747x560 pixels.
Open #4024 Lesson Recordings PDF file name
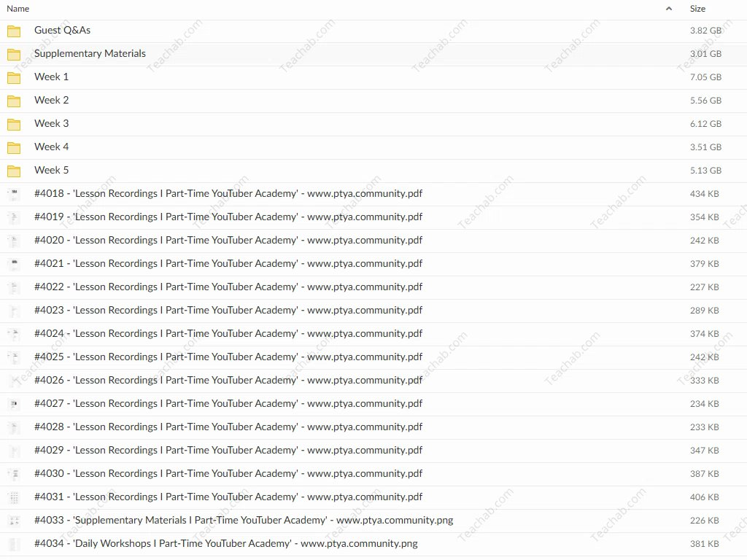tap(228, 333)
